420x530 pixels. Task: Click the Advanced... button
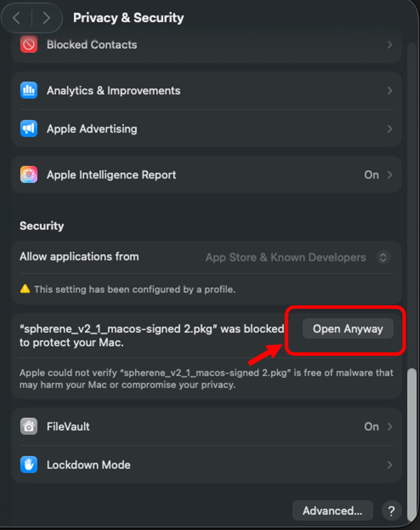(332, 511)
